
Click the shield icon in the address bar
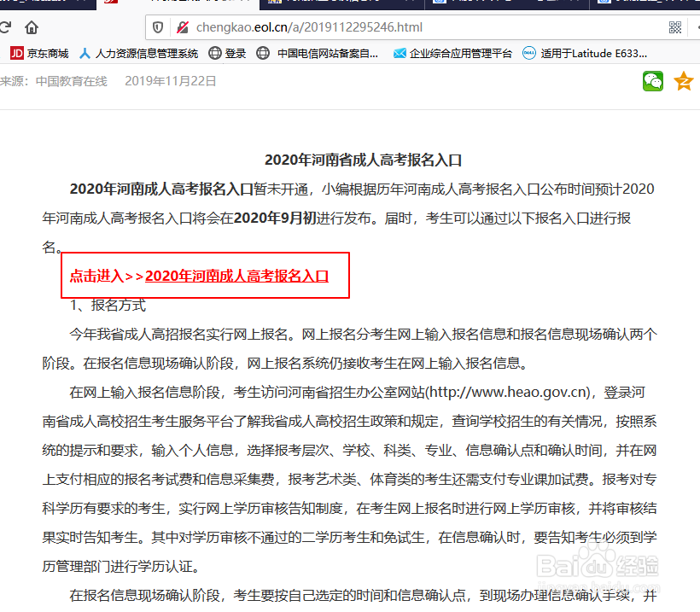pos(157,26)
